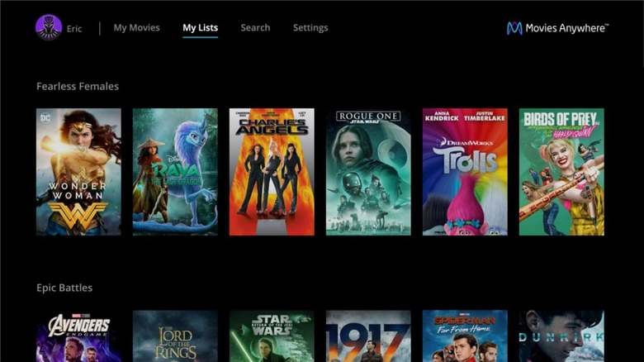Open Spider-Man Far From Home poster

[465, 336]
